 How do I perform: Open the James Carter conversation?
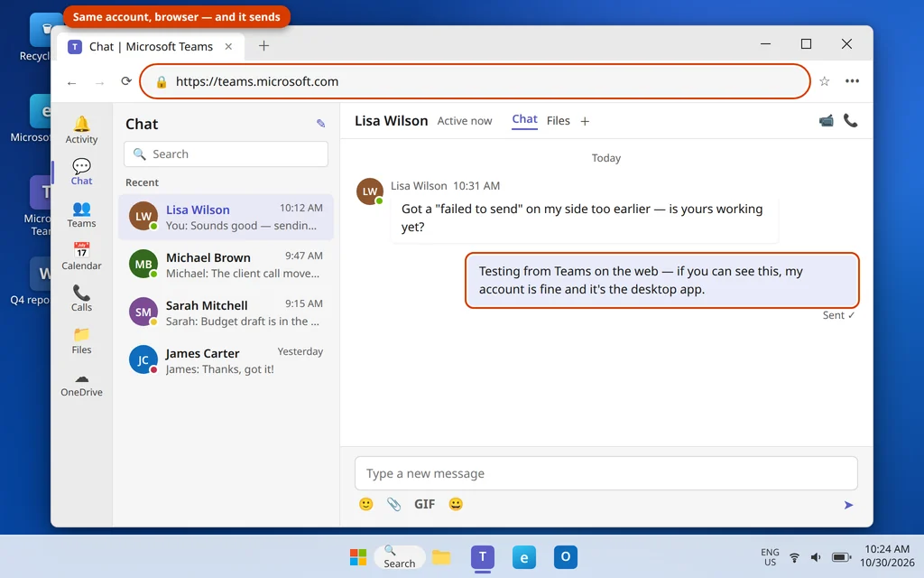226,360
